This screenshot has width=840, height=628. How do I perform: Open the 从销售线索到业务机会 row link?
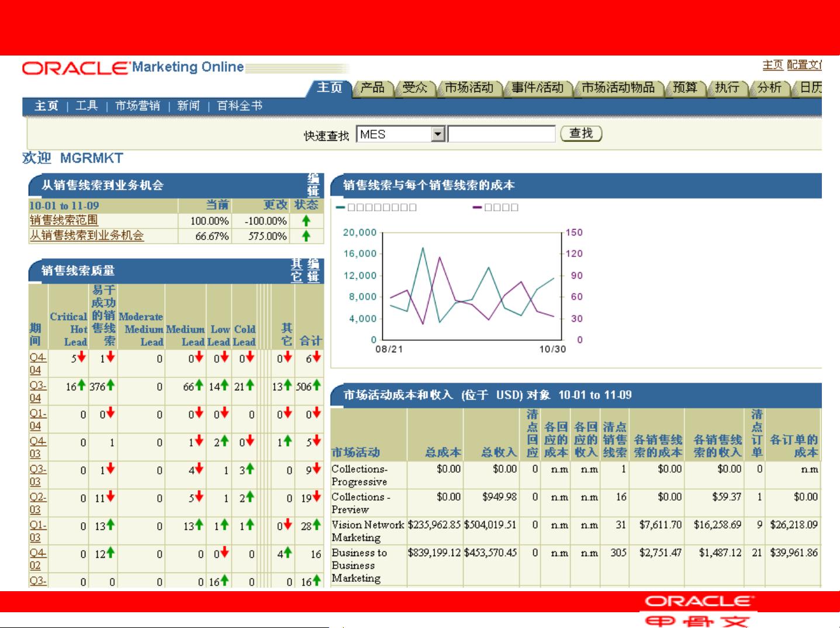pos(87,235)
